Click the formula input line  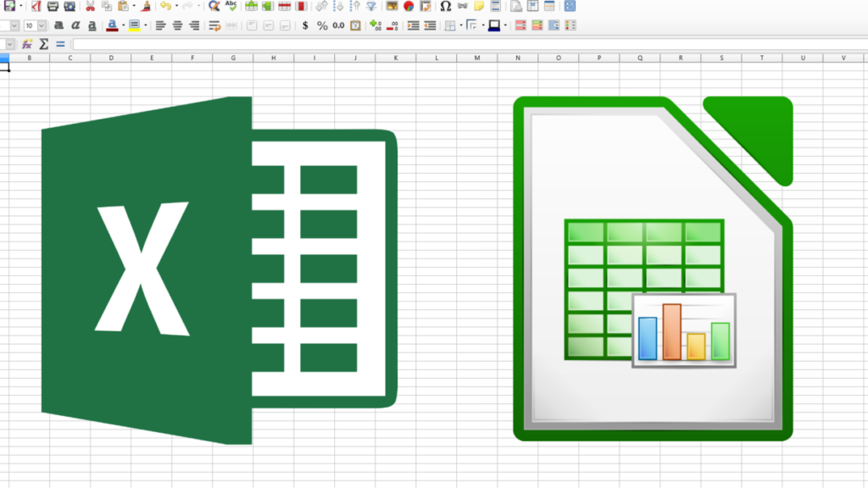[470, 44]
